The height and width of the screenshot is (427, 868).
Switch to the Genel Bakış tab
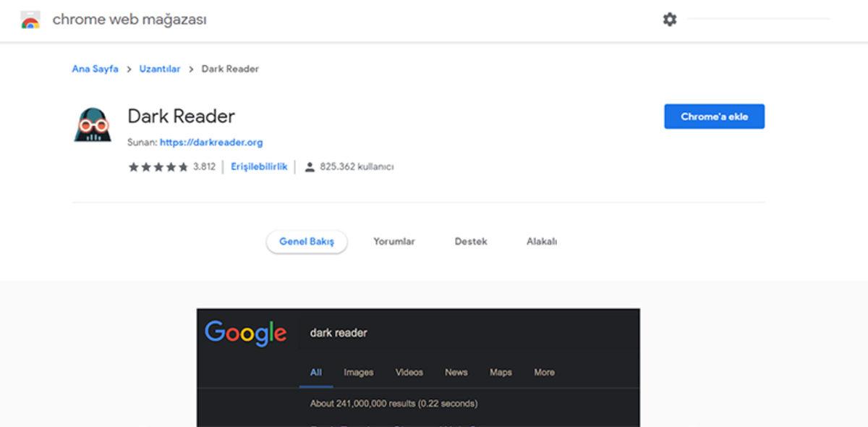point(307,242)
